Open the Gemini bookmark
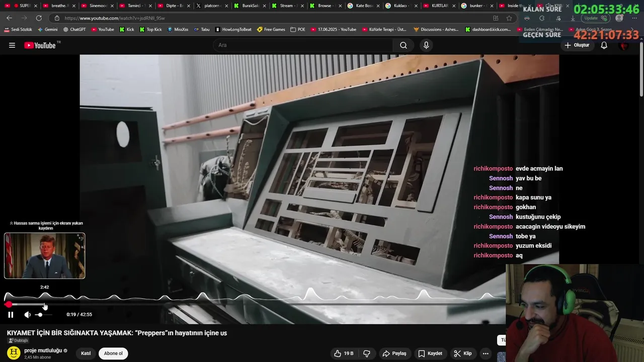Viewport: 644px width, 362px height. pos(47,30)
